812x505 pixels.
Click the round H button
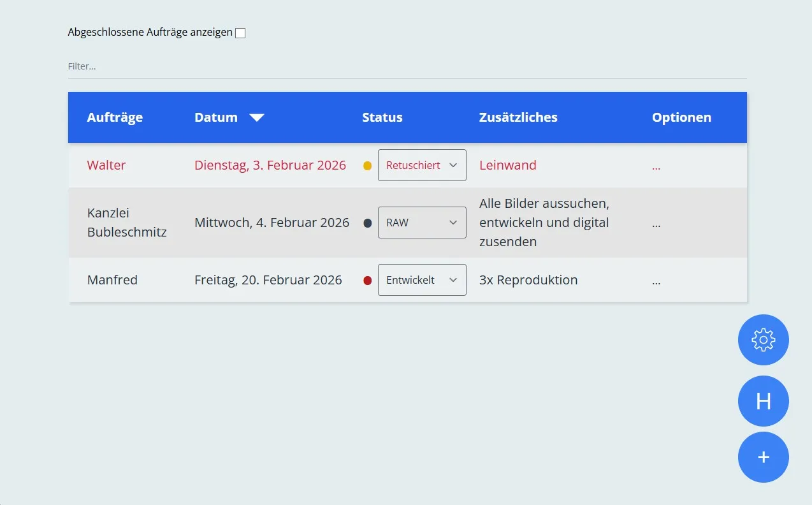pyautogui.click(x=763, y=401)
